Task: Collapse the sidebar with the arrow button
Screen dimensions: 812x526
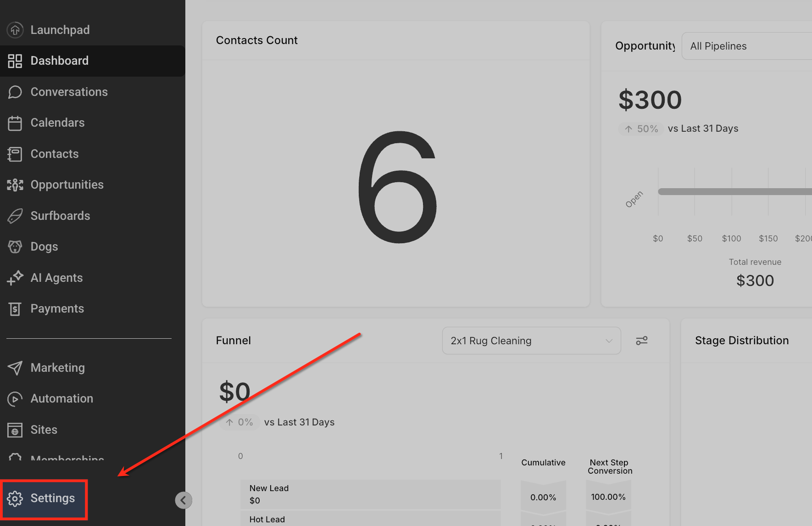Action: click(184, 500)
